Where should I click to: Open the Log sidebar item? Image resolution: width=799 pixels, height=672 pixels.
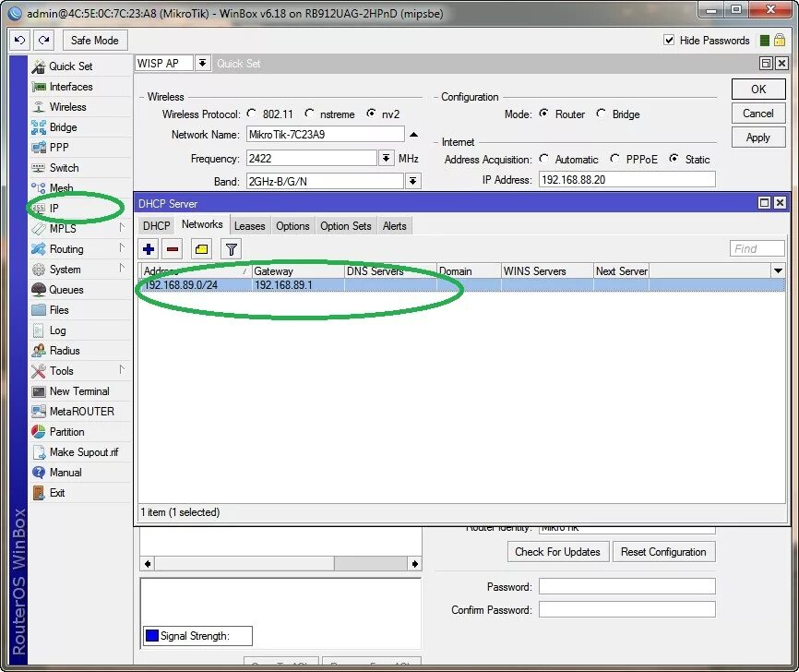click(x=79, y=330)
